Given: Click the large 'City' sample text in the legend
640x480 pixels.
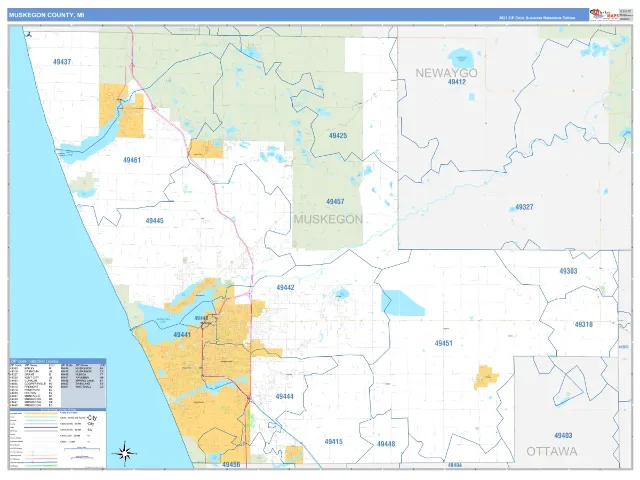Looking at the screenshot, I should (x=92, y=418).
